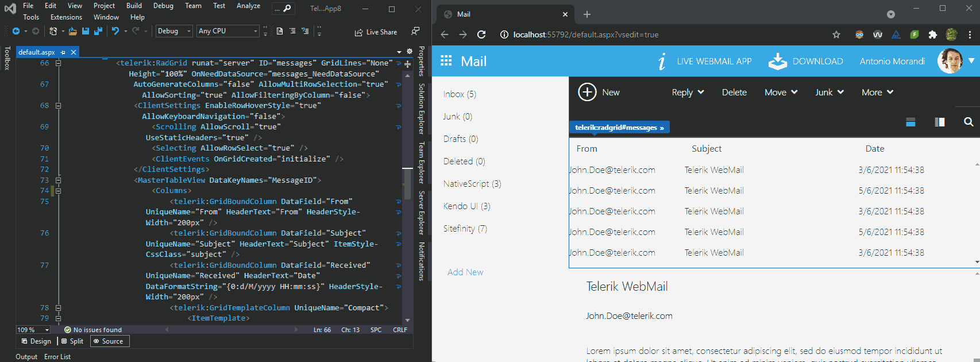
Task: Open the Move dropdown
Action: click(781, 93)
